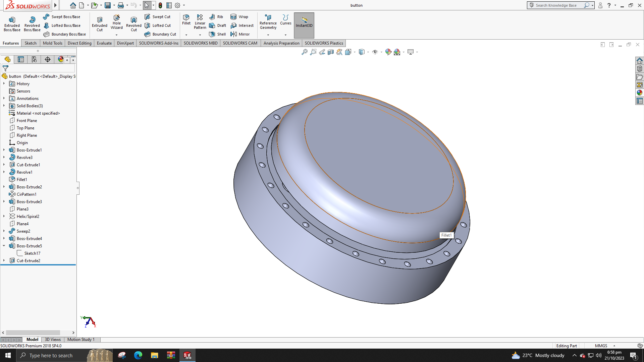Image resolution: width=644 pixels, height=362 pixels.
Task: Choose the Lofted Cut command
Action: pos(157,25)
